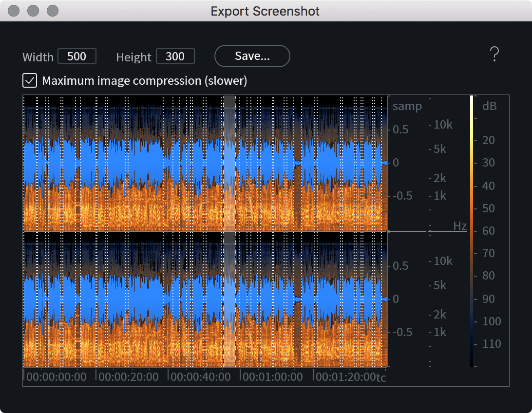Viewport: 532px width, 413px height.
Task: Click the samp amplitude scale label
Action: [407, 107]
